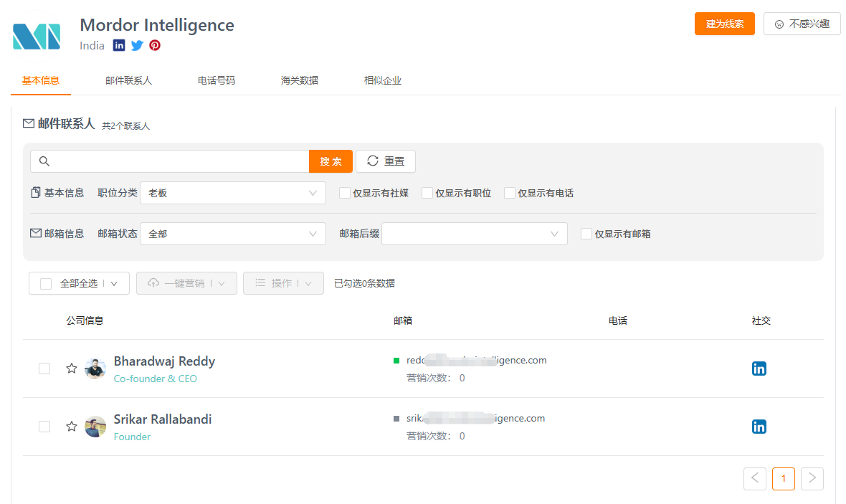
Task: Click 营销次数 under Bharadwaj Reddy's email
Action: pyautogui.click(x=435, y=378)
